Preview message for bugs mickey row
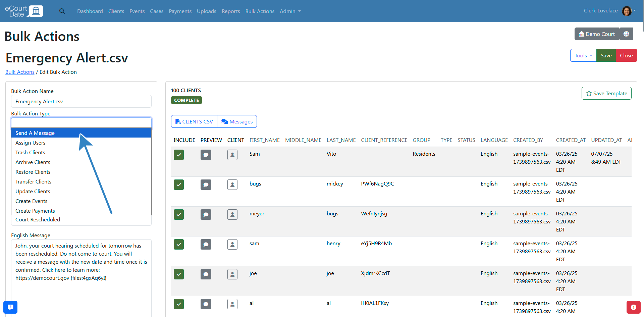Screen dimensions: 644x317 [x=206, y=184]
